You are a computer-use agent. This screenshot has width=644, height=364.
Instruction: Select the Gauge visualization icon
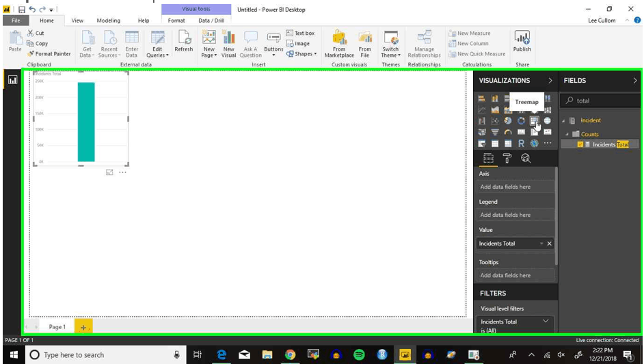(508, 132)
